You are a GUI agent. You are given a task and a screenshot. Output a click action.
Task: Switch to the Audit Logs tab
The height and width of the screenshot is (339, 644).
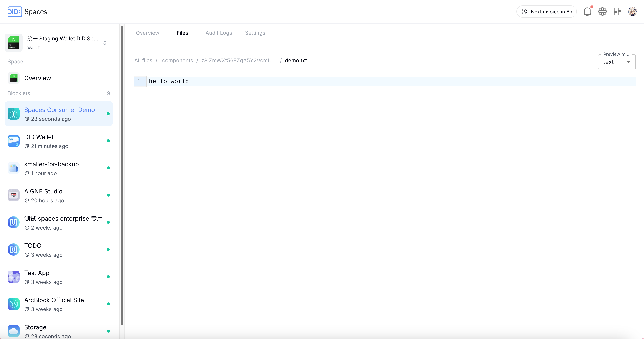tap(218, 33)
